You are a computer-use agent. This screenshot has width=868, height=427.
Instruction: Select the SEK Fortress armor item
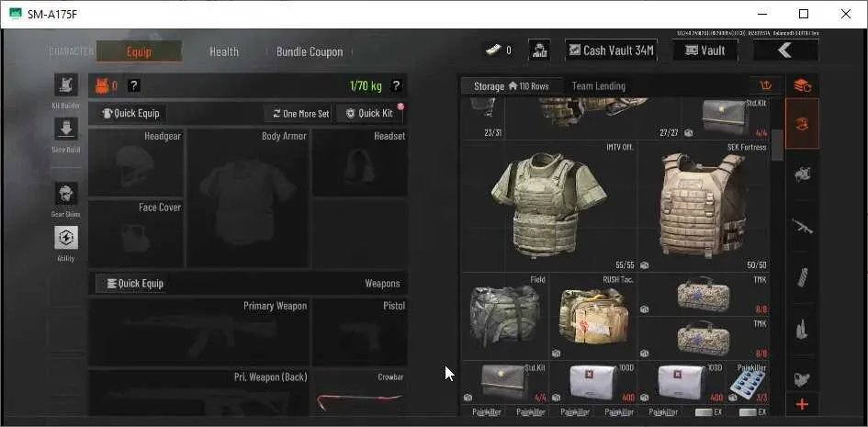coord(704,207)
